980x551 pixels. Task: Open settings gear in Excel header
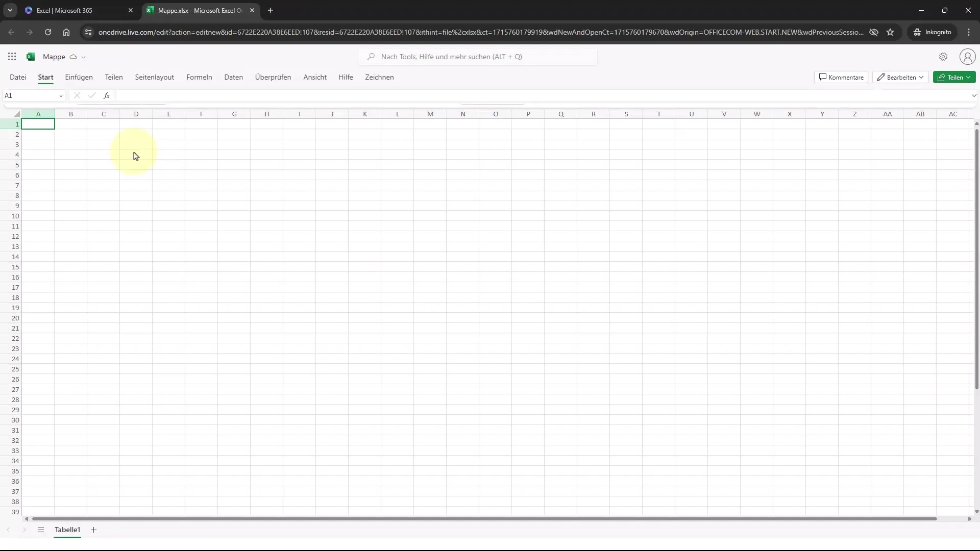point(943,57)
